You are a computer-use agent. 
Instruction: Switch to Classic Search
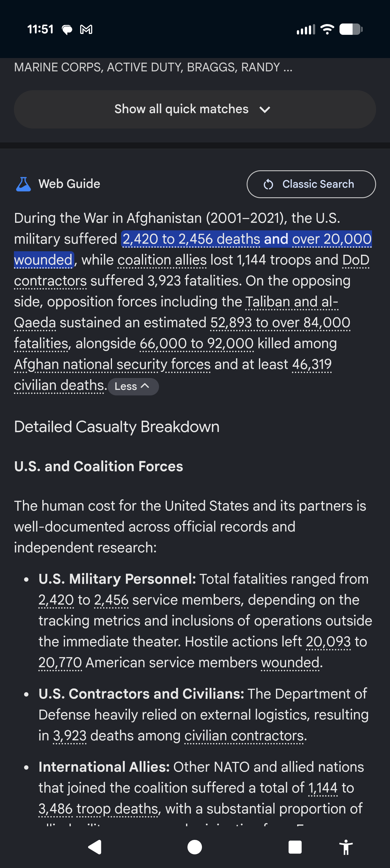point(311,184)
